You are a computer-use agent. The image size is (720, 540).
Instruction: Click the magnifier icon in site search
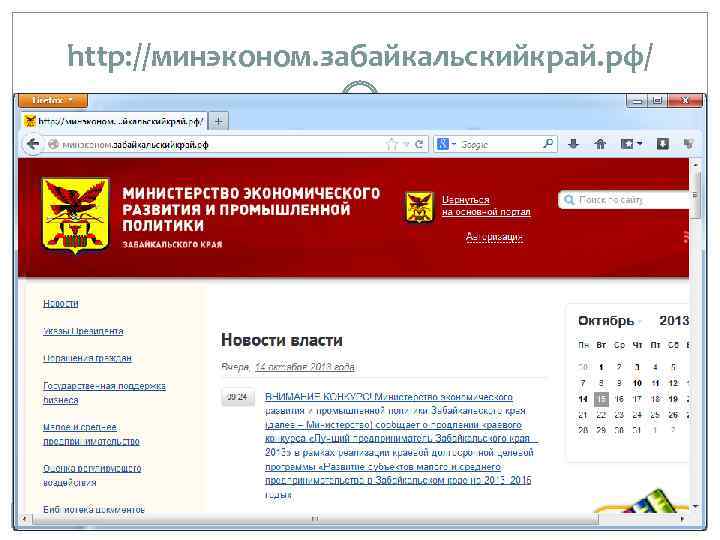pos(569,200)
